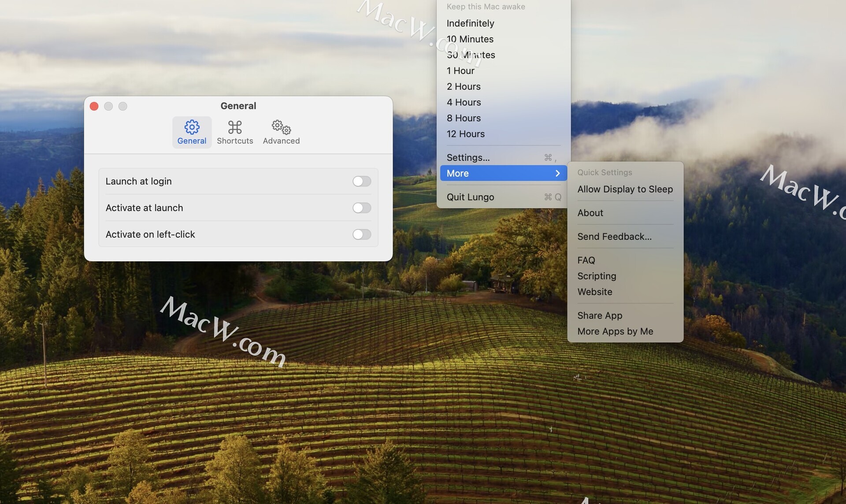Enable the Activate at launch switch
The height and width of the screenshot is (504, 846).
(x=361, y=208)
